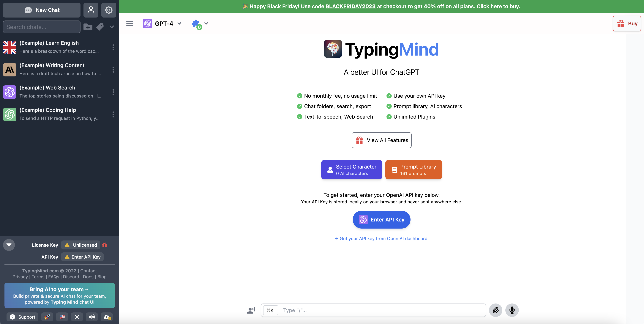Toggle sound speaker icon in footer
Image resolution: width=644 pixels, height=324 pixels.
point(92,317)
